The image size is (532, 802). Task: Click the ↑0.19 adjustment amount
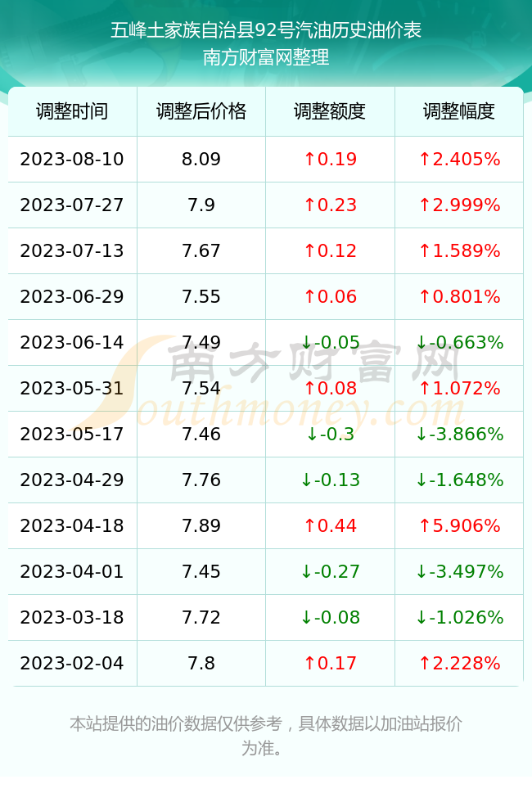click(x=330, y=159)
